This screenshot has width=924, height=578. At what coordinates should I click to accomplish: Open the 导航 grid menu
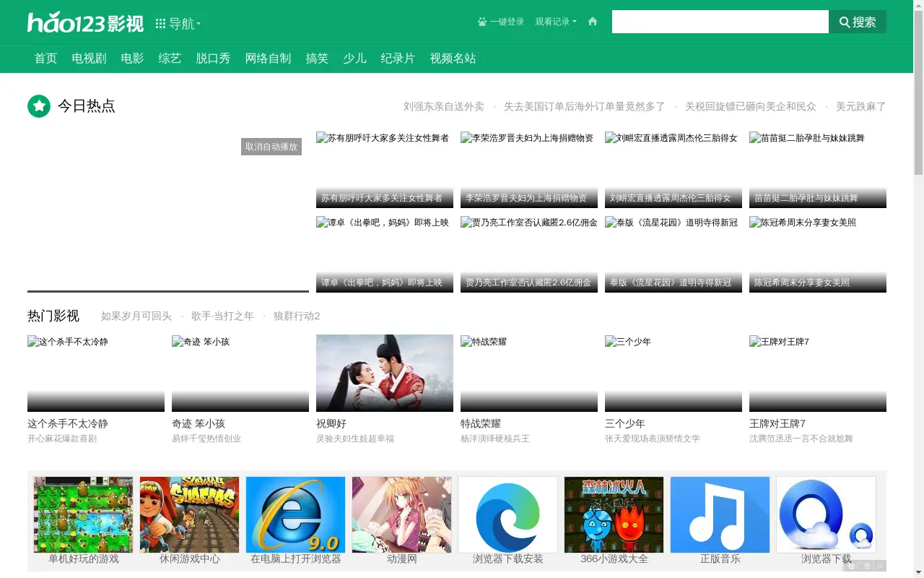click(178, 24)
